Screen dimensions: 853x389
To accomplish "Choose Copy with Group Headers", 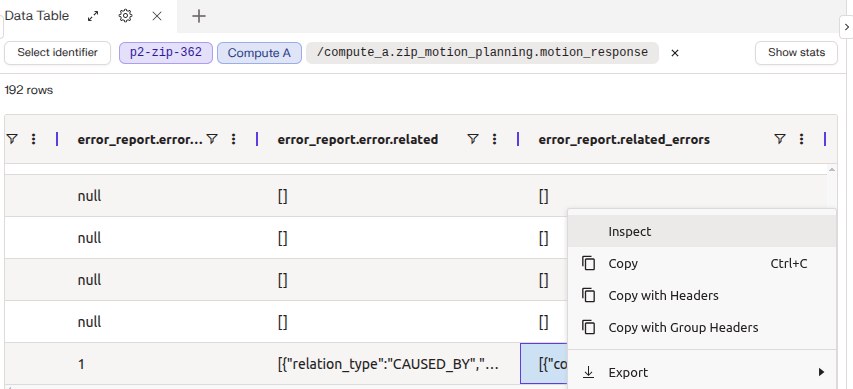I will [702, 328].
